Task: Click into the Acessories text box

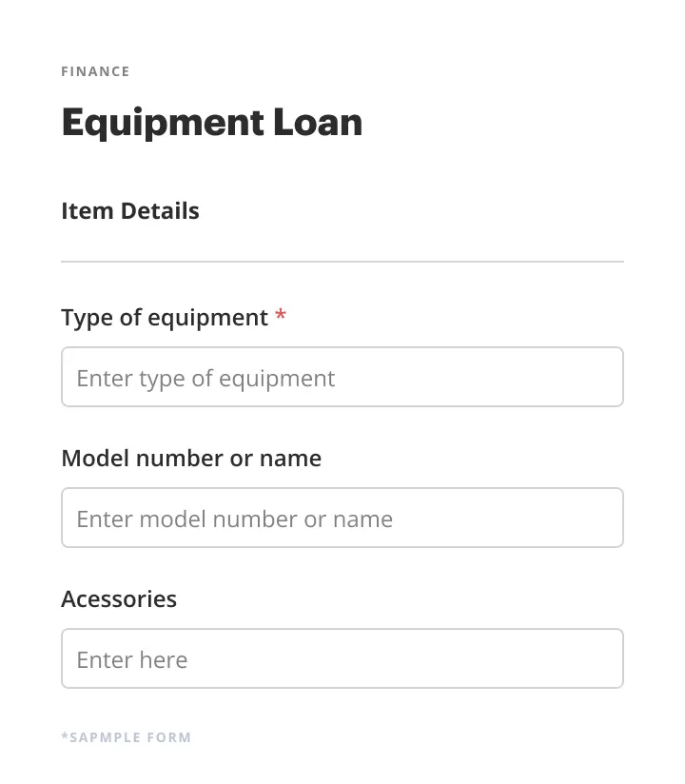Action: pos(342,659)
